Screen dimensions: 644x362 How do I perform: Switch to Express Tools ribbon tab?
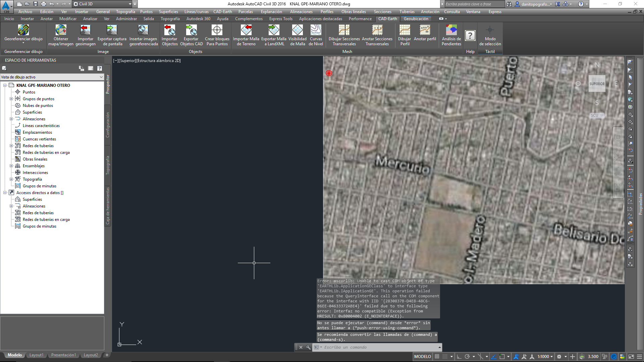point(281,19)
